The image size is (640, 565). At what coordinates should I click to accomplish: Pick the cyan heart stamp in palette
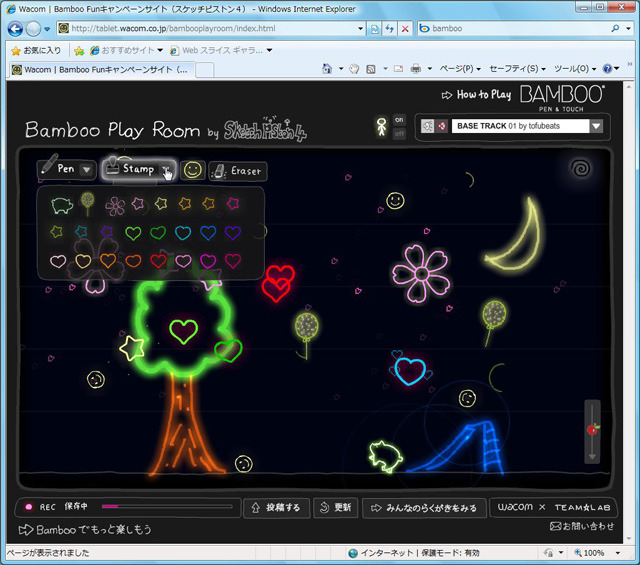point(183,233)
